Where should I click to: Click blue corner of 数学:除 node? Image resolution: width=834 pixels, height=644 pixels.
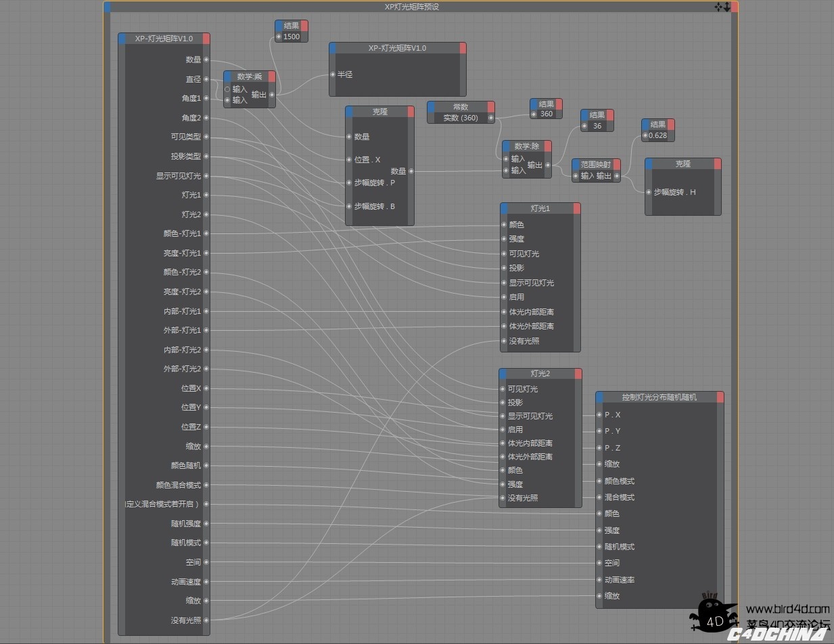(x=506, y=146)
